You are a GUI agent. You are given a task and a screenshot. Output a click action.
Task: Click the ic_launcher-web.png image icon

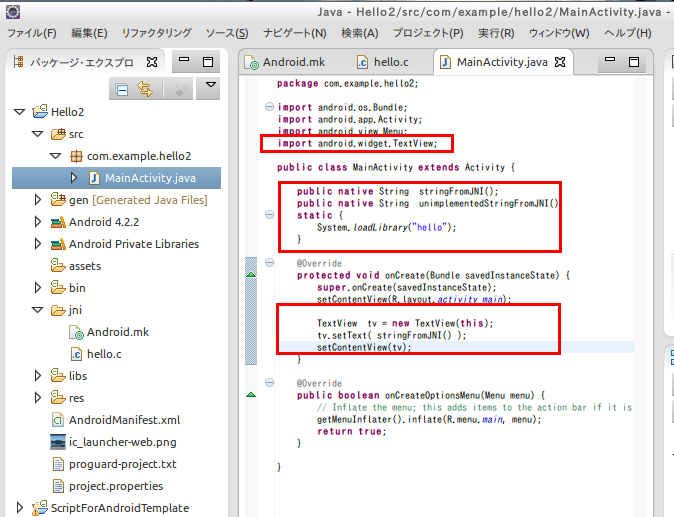click(x=58, y=442)
